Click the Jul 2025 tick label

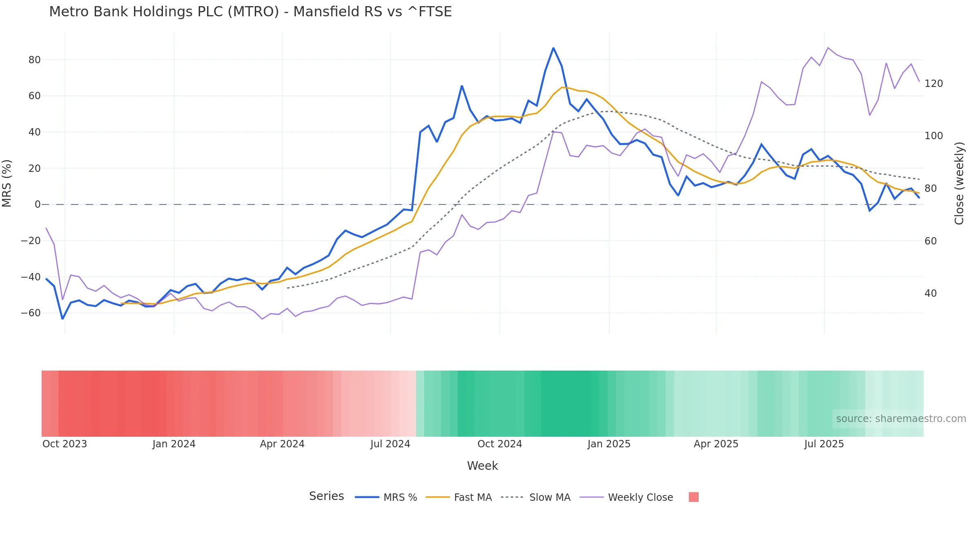click(824, 444)
